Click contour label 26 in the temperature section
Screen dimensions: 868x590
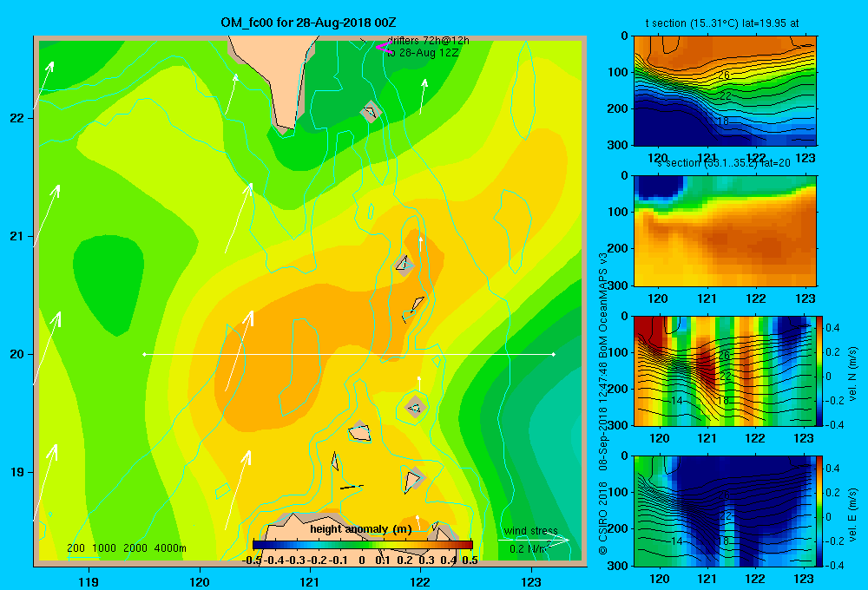tap(724, 74)
